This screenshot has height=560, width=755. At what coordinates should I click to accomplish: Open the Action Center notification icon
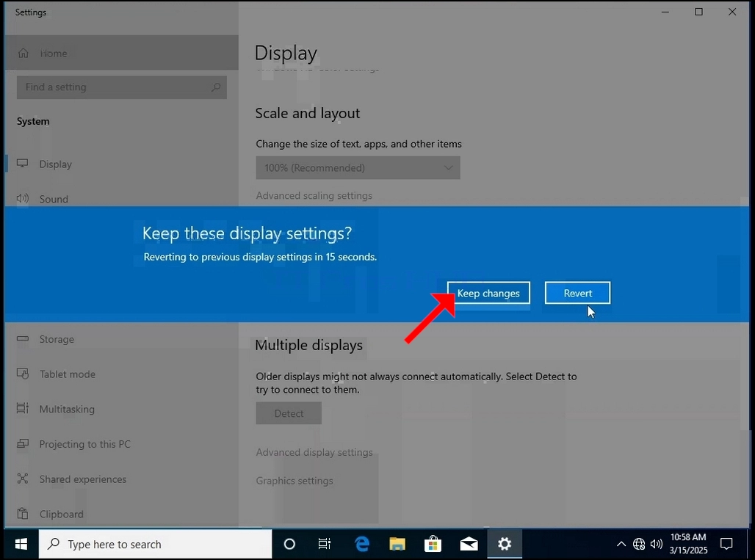point(726,544)
